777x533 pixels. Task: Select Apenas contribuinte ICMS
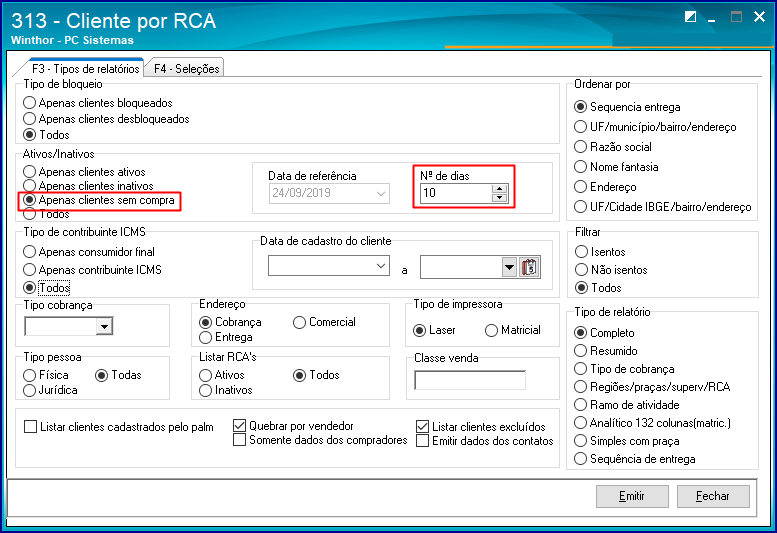tap(92, 270)
